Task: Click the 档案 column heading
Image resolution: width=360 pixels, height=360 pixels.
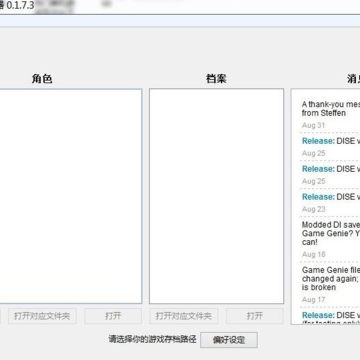Action: (216, 79)
